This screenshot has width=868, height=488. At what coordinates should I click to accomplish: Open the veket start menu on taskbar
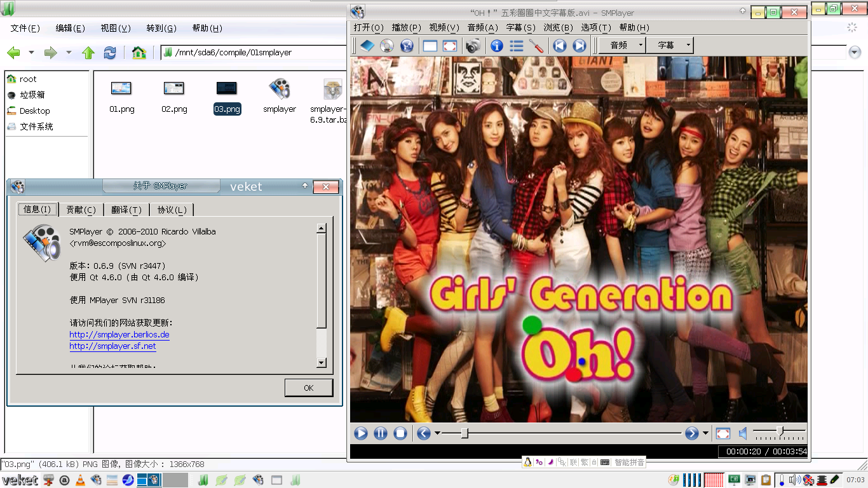[x=20, y=480]
